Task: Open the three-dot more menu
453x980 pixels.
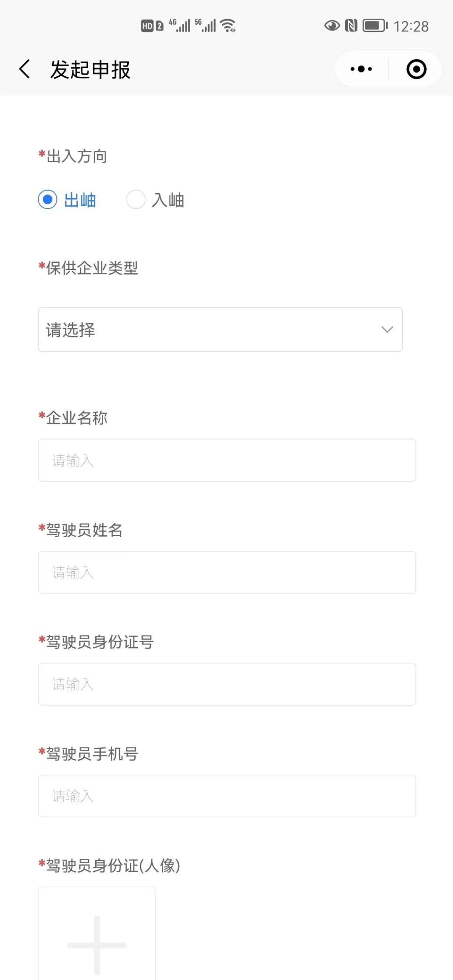Action: tap(361, 69)
